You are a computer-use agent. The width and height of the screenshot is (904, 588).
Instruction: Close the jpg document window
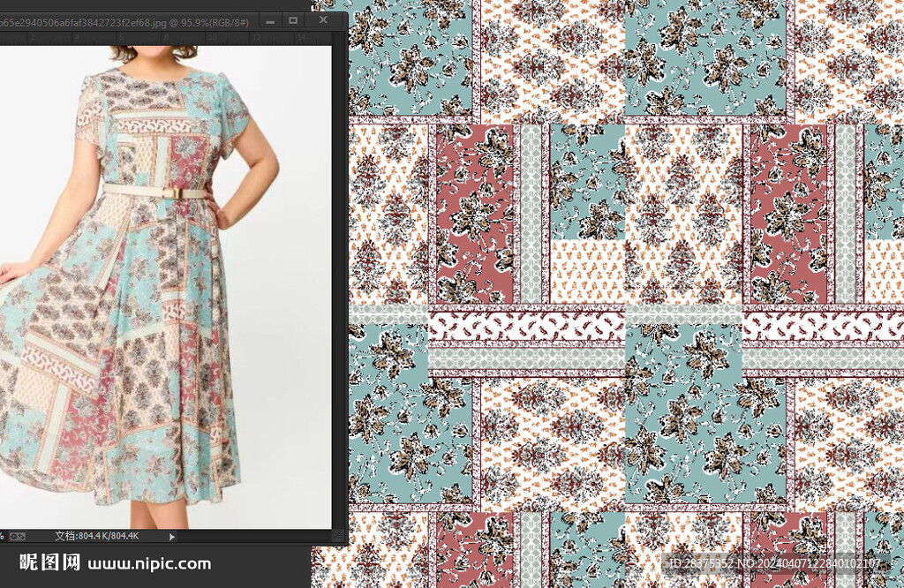[x=323, y=20]
